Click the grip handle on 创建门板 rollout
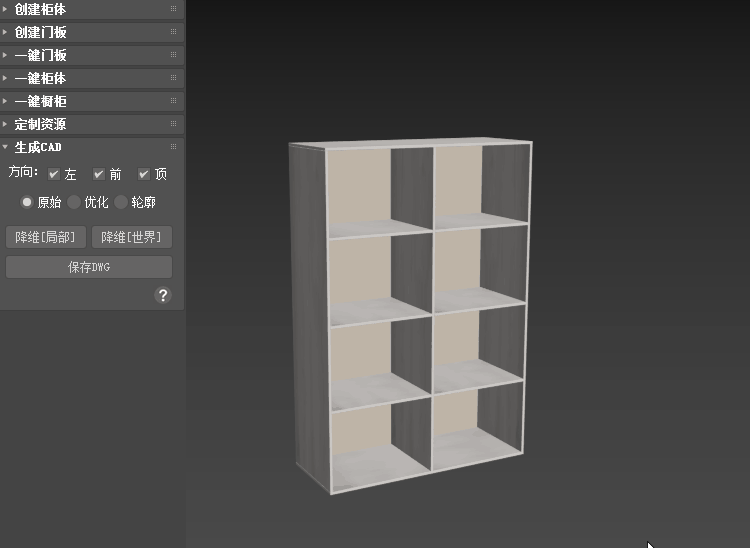The height and width of the screenshot is (548, 750). click(174, 32)
